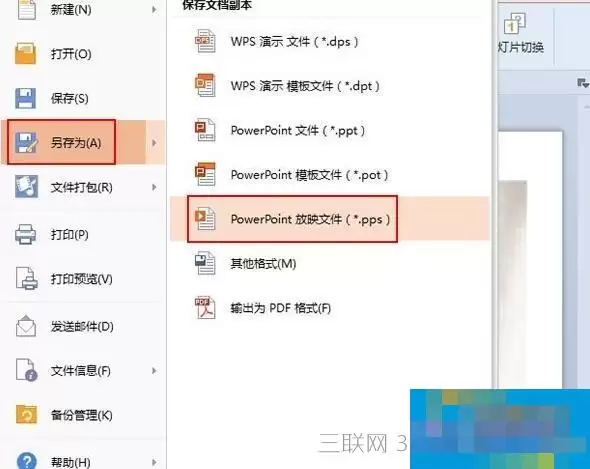Click the 文件打包(R) package icon
This screenshot has width=590, height=469.
(x=26, y=187)
